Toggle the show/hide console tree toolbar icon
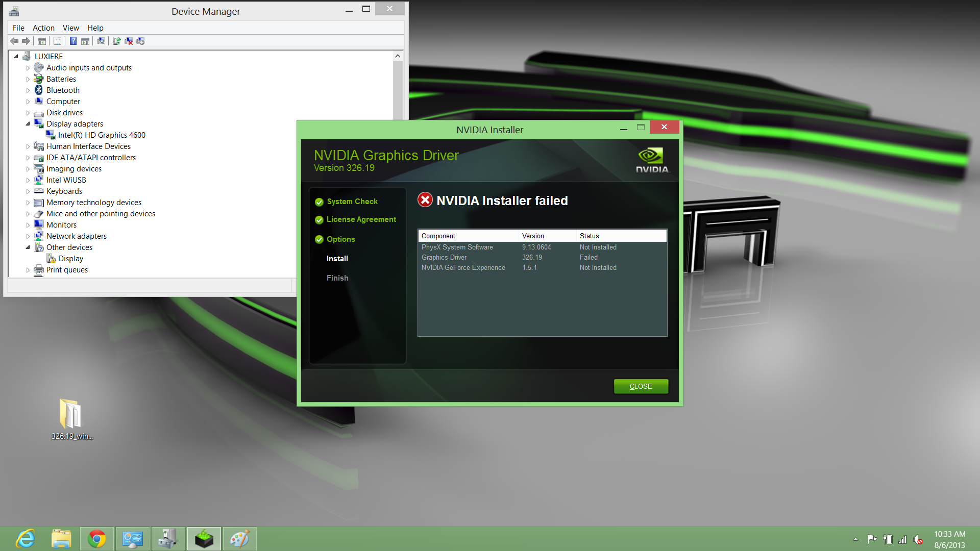980x551 pixels. (42, 41)
